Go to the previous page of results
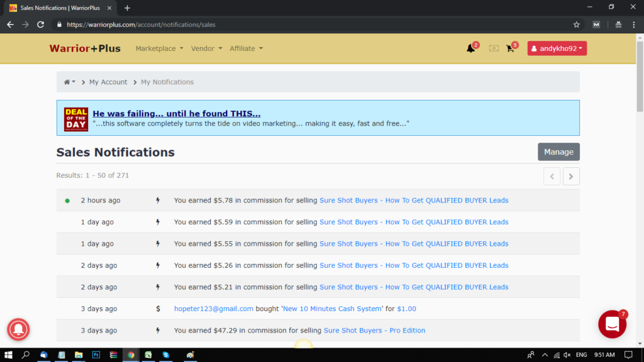This screenshot has height=362, width=644. click(x=552, y=177)
